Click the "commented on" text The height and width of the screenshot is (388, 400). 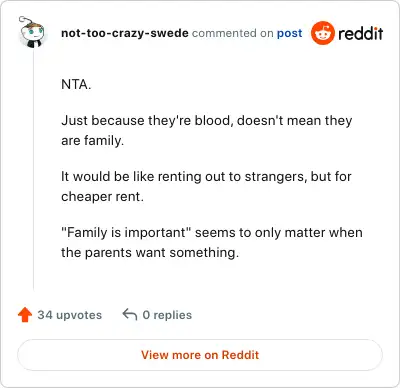pyautogui.click(x=233, y=33)
